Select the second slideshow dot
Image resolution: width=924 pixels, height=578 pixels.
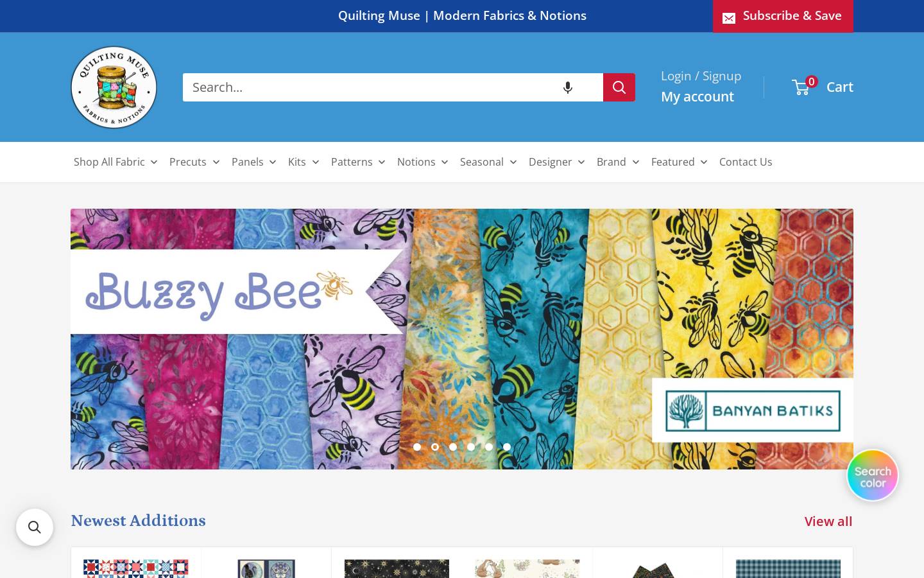point(435,447)
